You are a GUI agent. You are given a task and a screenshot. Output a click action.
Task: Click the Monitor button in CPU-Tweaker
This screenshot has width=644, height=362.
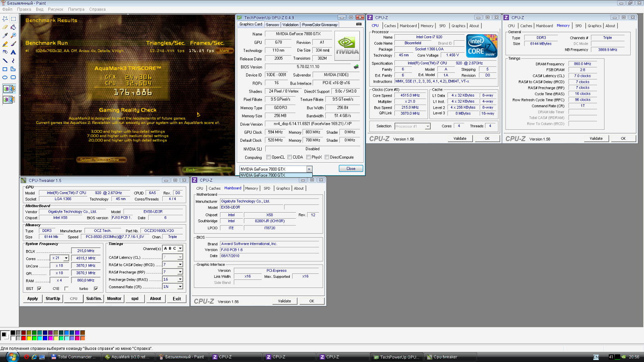tap(114, 299)
